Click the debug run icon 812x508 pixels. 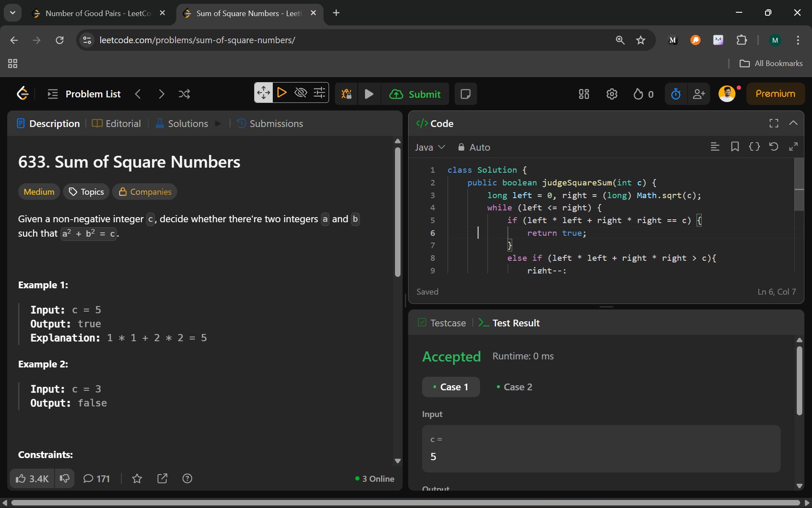click(346, 94)
